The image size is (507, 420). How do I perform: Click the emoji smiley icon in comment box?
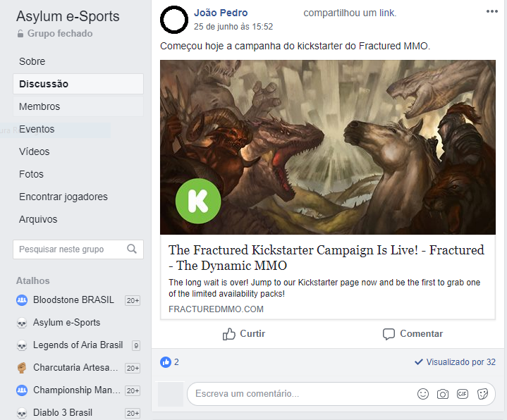[423, 394]
